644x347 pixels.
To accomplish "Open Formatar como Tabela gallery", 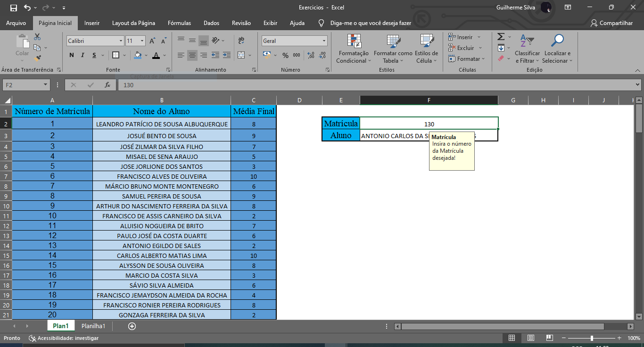I will point(393,49).
